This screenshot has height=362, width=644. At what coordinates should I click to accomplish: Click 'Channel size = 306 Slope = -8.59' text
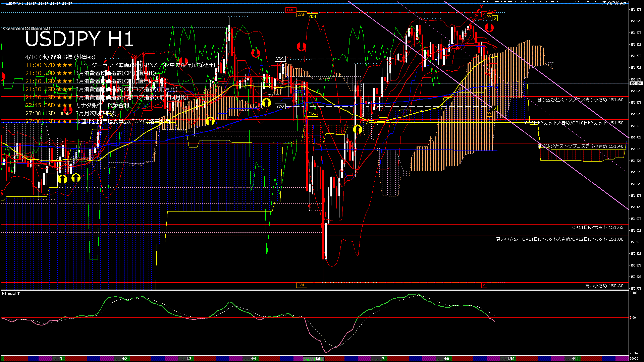[x=27, y=29]
